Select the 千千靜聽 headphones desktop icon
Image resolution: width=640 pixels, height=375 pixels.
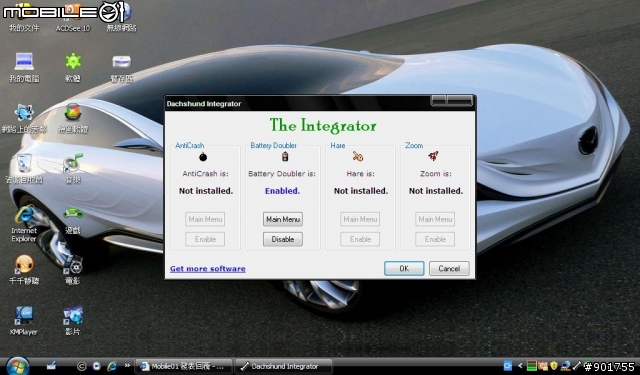24,269
